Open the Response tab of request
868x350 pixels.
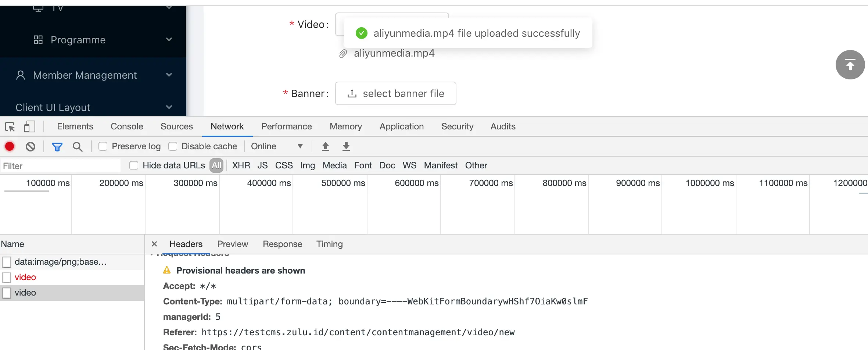[x=282, y=244]
